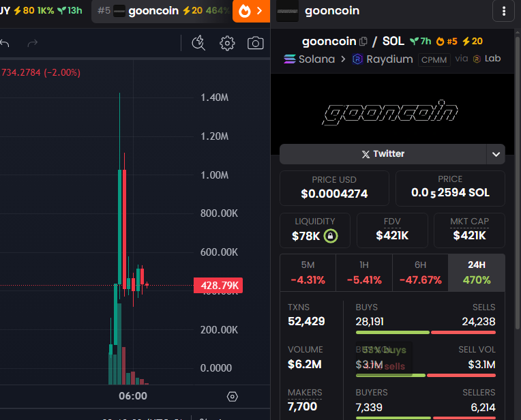Click the PRICE 0.0₅2594 SOL box
The image size is (521, 420).
(450, 188)
